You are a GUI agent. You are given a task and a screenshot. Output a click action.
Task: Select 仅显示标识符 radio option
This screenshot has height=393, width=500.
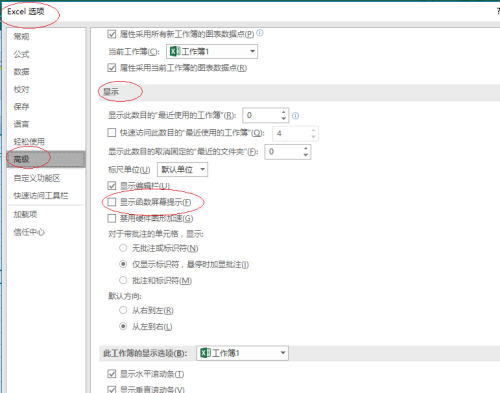pos(123,264)
